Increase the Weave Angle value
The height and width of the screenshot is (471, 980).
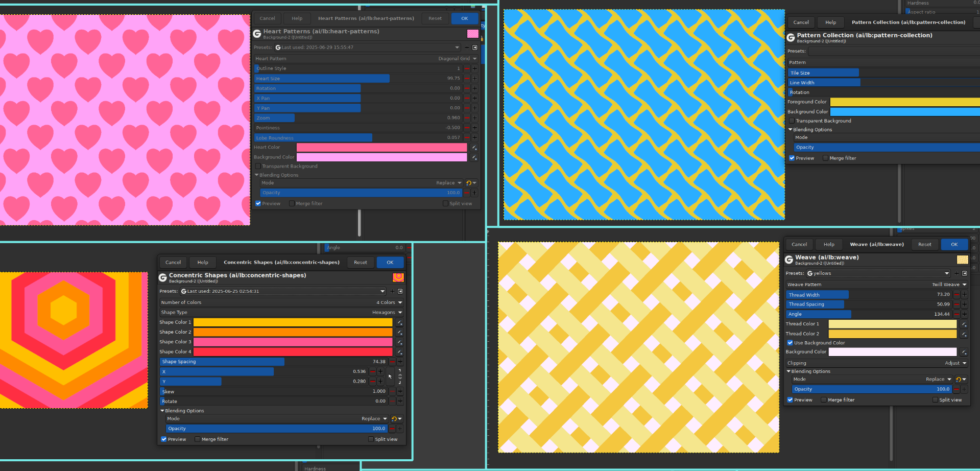click(964, 314)
